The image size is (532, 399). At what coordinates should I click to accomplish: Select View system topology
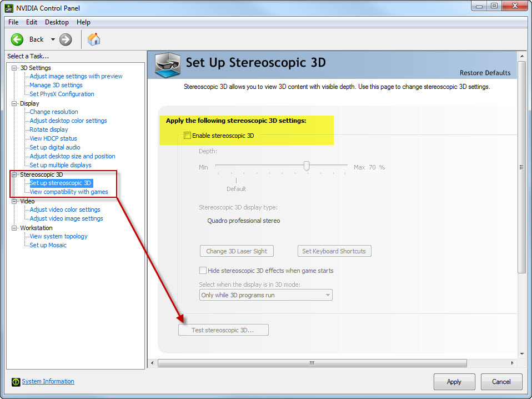pyautogui.click(x=58, y=236)
